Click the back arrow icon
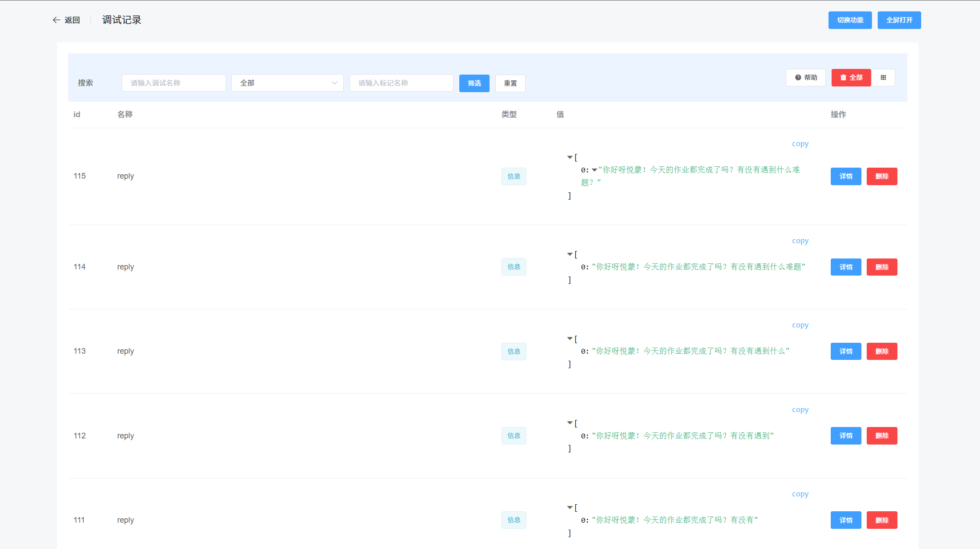The width and height of the screenshot is (980, 549). [56, 20]
